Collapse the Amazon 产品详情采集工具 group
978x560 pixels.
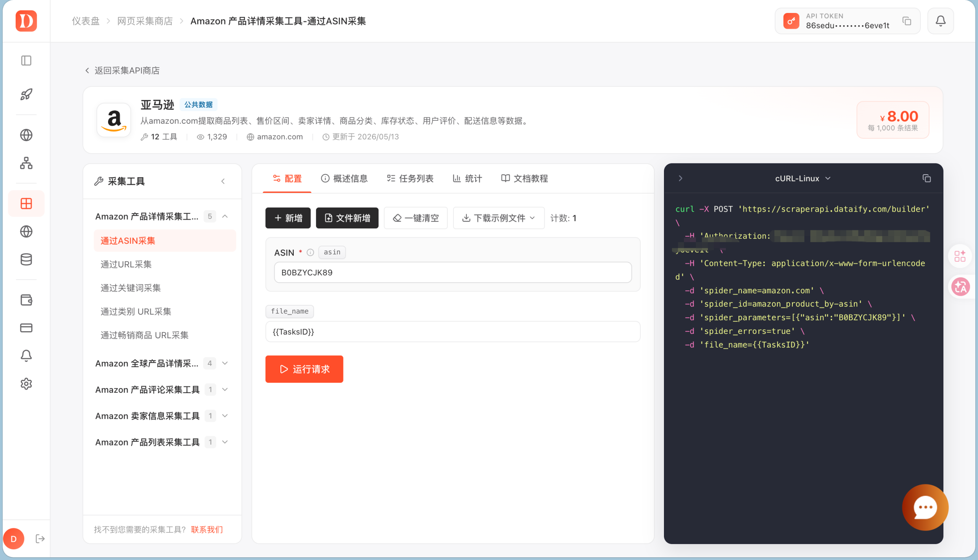point(225,217)
